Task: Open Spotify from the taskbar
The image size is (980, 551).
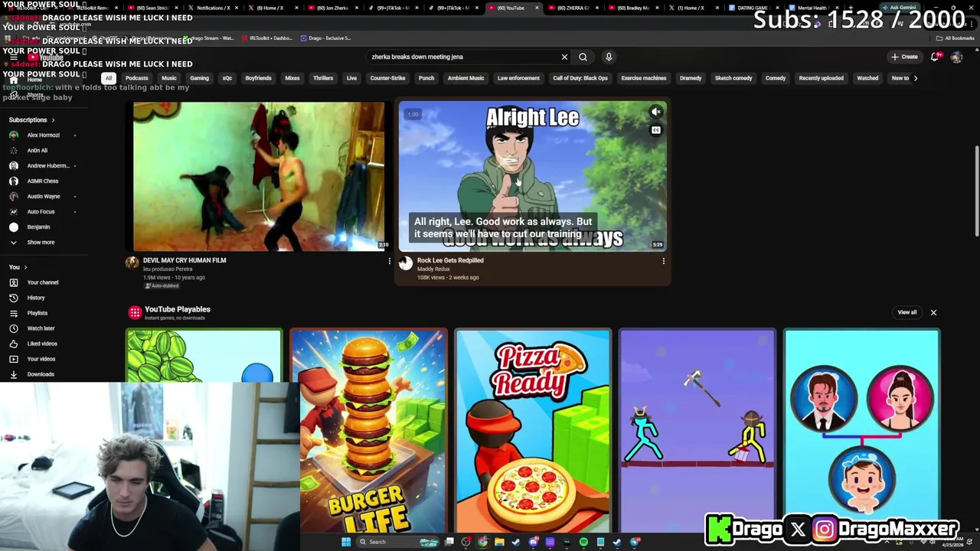Action: click(x=583, y=542)
